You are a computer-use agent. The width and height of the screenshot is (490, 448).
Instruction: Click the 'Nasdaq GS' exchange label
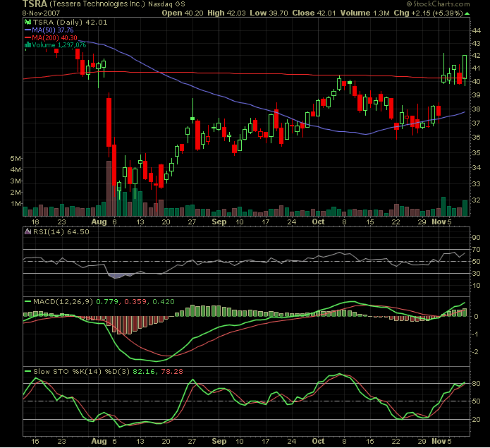click(166, 4)
